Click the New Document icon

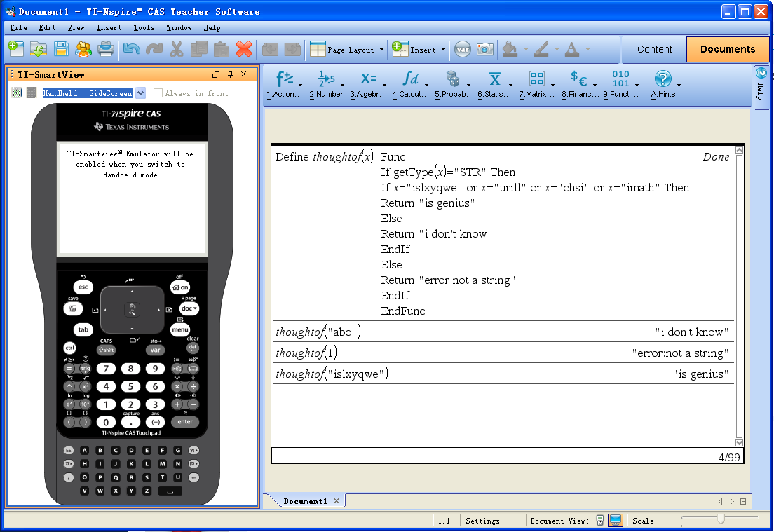pos(16,49)
